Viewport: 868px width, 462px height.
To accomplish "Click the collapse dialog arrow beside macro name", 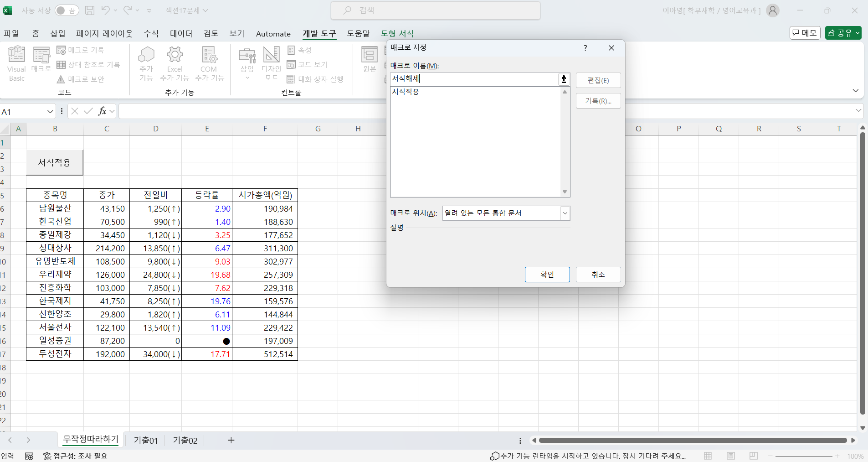I will pos(564,79).
